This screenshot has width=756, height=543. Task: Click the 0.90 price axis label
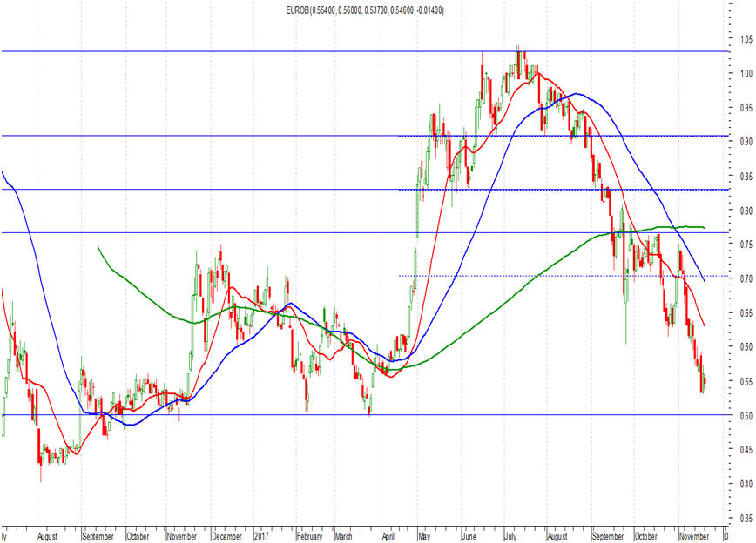click(746, 142)
